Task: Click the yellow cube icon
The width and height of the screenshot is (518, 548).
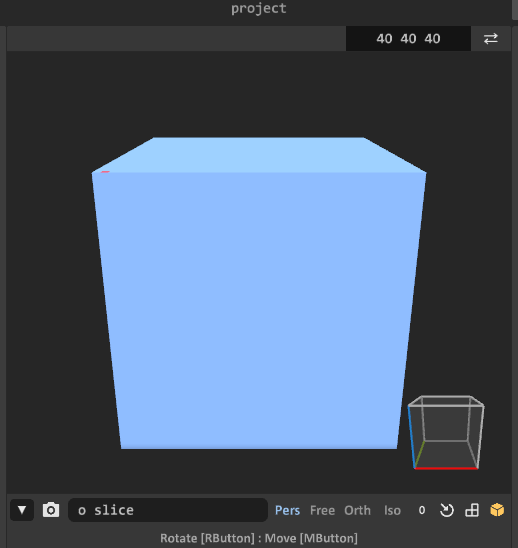Action: (x=497, y=510)
